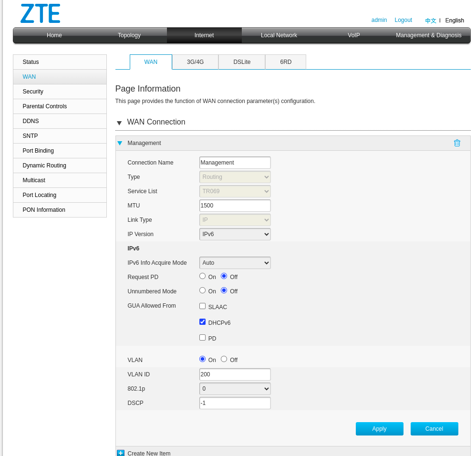Enable the SLAAC checkbox
The height and width of the screenshot is (456, 476).
202,306
